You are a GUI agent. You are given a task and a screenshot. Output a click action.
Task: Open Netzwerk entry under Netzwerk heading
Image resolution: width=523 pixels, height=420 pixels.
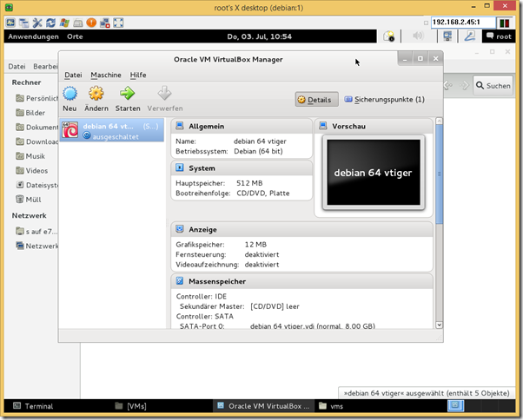(x=36, y=246)
